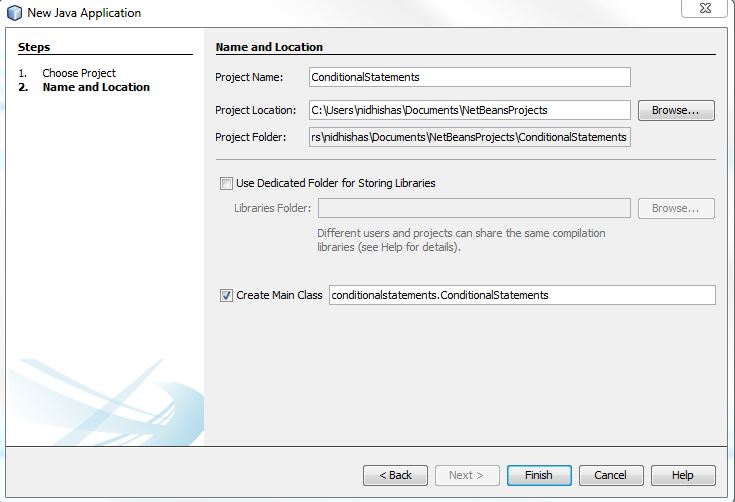This screenshot has height=502, width=735.
Task: Click the Project Folder label
Action: click(250, 137)
